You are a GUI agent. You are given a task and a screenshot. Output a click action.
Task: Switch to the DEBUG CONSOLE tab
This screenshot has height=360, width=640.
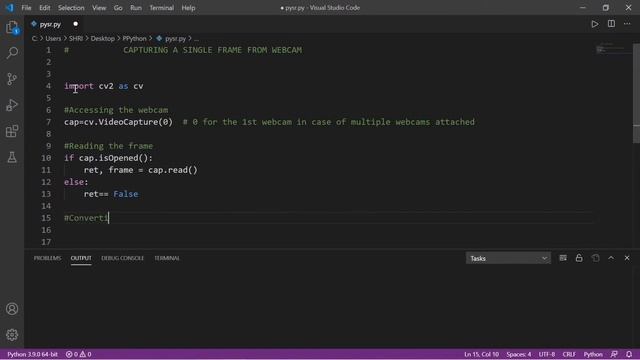tap(122, 258)
